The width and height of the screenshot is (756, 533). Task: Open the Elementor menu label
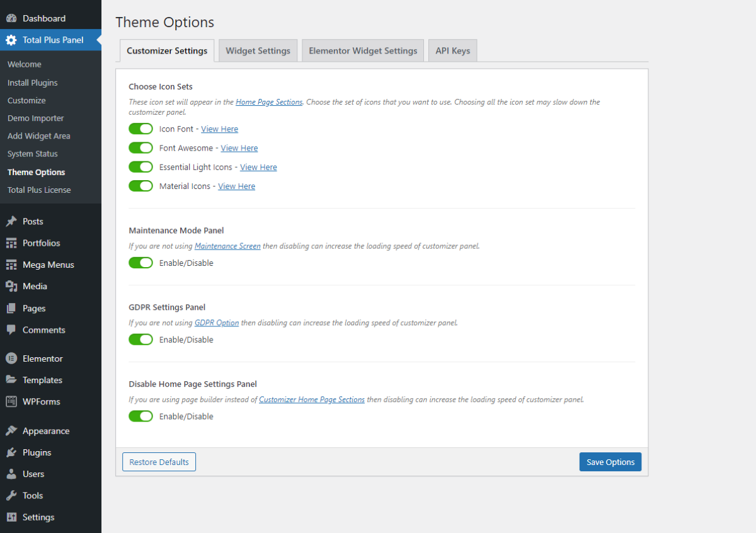coord(43,358)
